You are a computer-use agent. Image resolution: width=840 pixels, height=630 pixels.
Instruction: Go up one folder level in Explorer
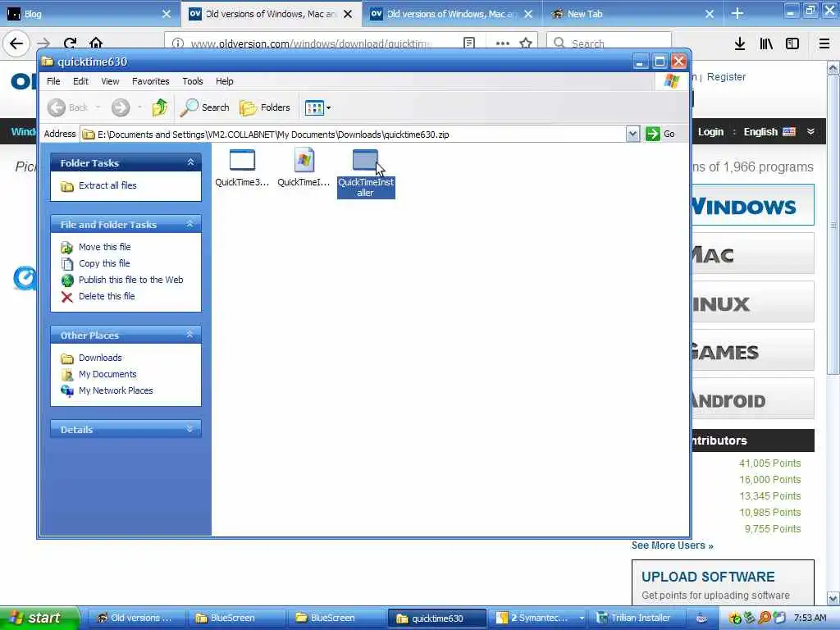[x=160, y=107]
